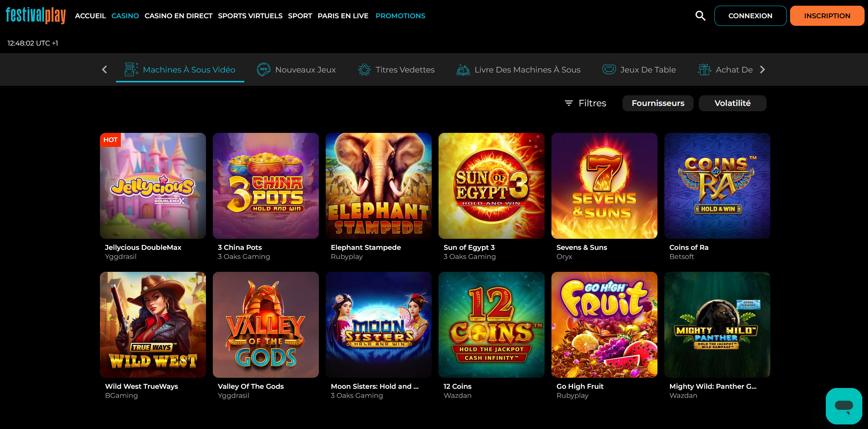This screenshot has height=429, width=868.
Task: Click the gift icon for Achat De
Action: coord(705,69)
